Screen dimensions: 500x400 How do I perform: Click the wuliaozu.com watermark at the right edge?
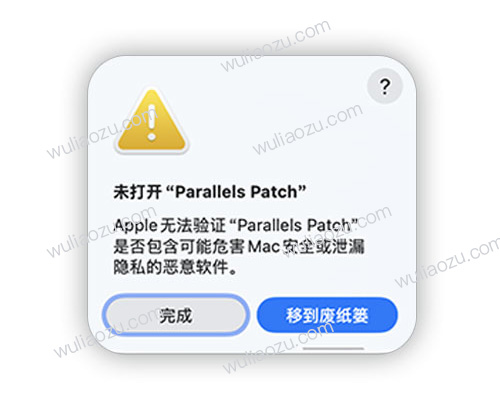[x=447, y=262]
